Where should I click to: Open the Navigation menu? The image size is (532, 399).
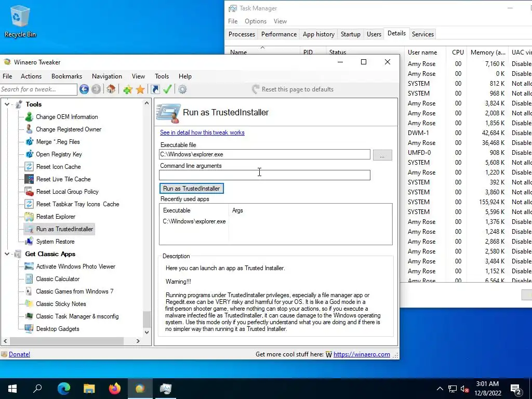(107, 76)
